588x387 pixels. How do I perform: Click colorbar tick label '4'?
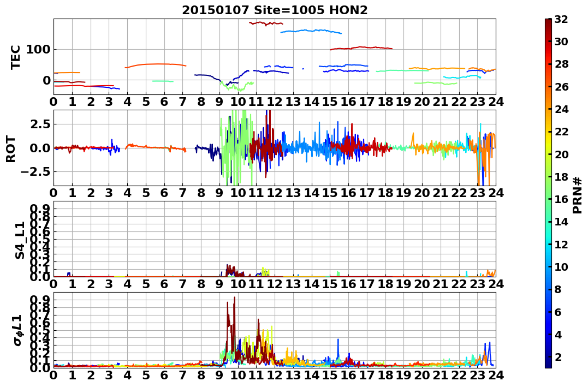(x=557, y=334)
